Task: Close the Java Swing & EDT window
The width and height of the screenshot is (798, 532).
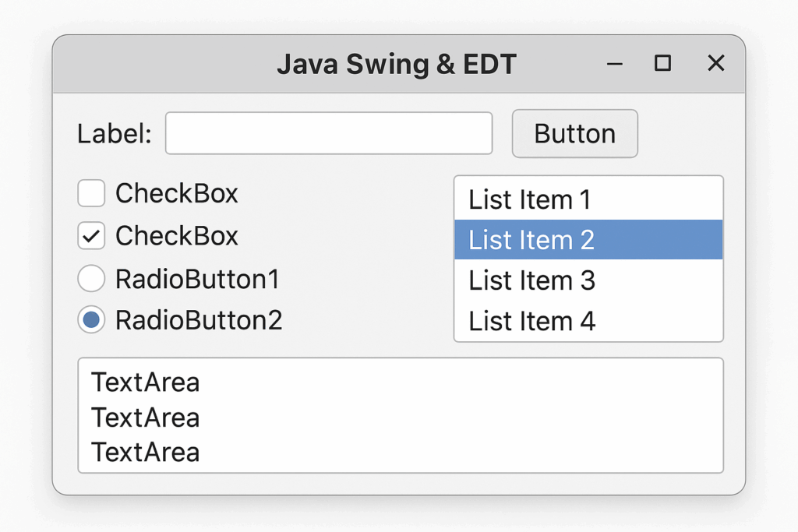Action: 716,64
